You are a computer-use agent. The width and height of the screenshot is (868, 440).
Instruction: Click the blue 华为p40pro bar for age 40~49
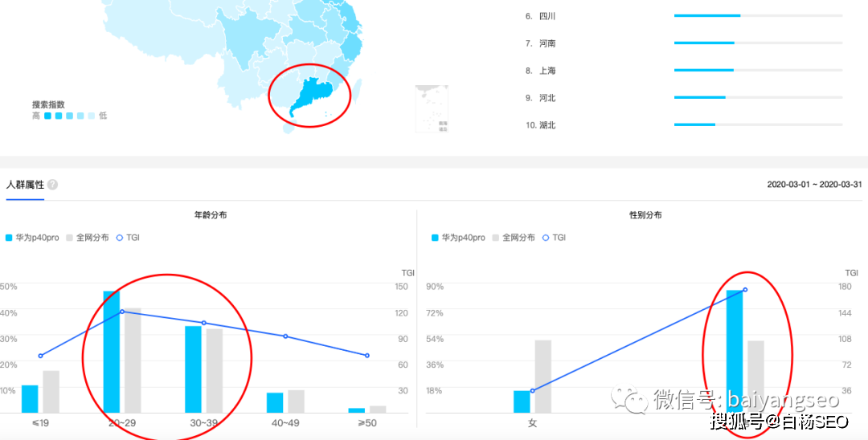coord(275,403)
